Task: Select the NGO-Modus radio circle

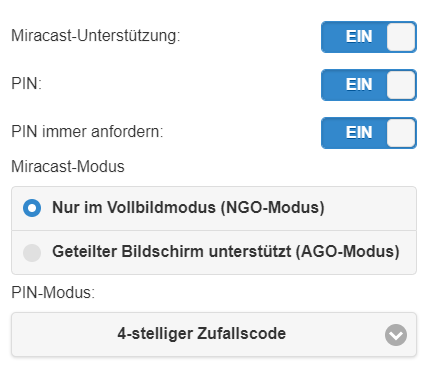Action: coord(32,208)
